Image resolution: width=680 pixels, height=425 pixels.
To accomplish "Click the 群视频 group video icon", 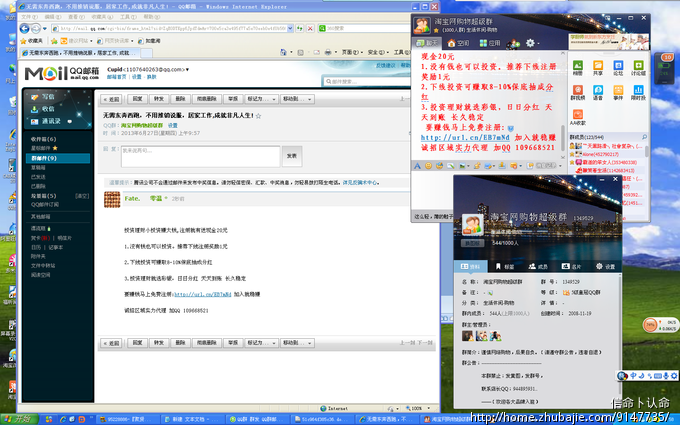I will pos(578,93).
